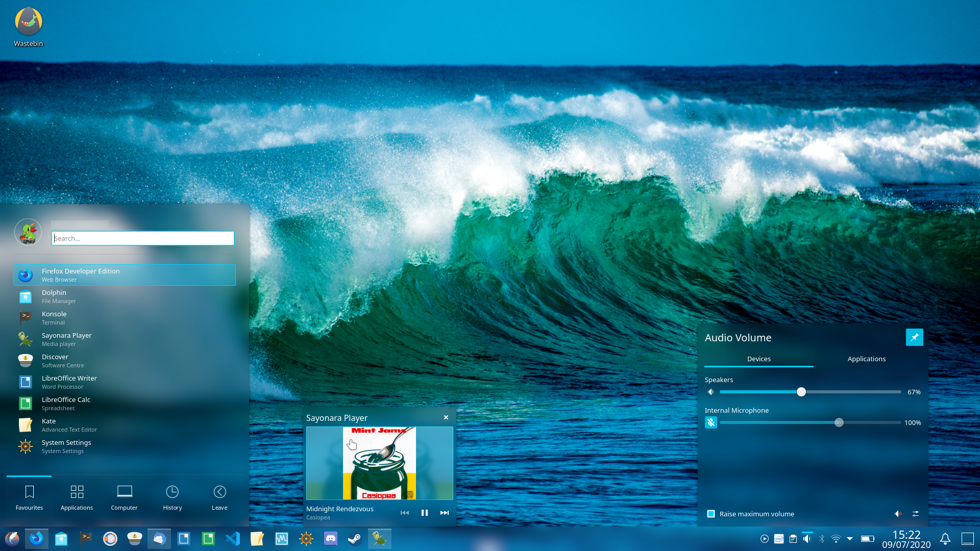Viewport: 980px width, 551px height.
Task: Open Kate text editor from the taskbar
Action: coord(257,539)
